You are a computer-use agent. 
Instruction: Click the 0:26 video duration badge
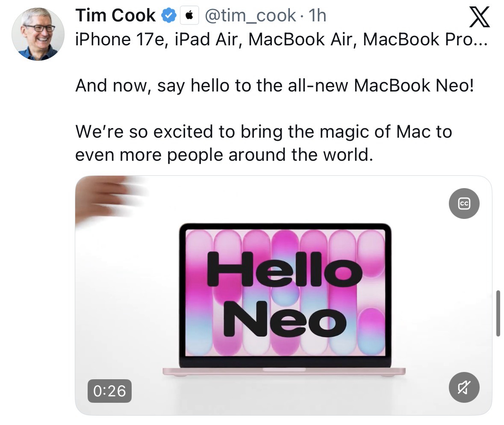coord(109,391)
